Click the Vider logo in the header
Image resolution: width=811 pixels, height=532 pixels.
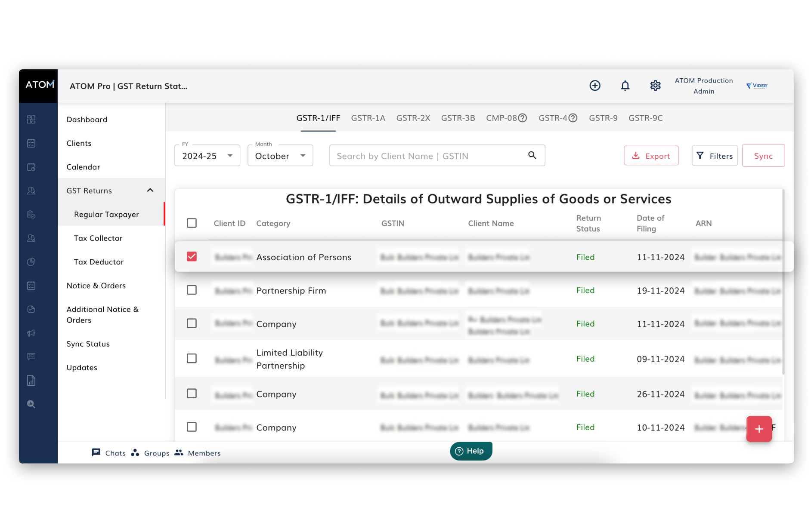click(x=757, y=86)
